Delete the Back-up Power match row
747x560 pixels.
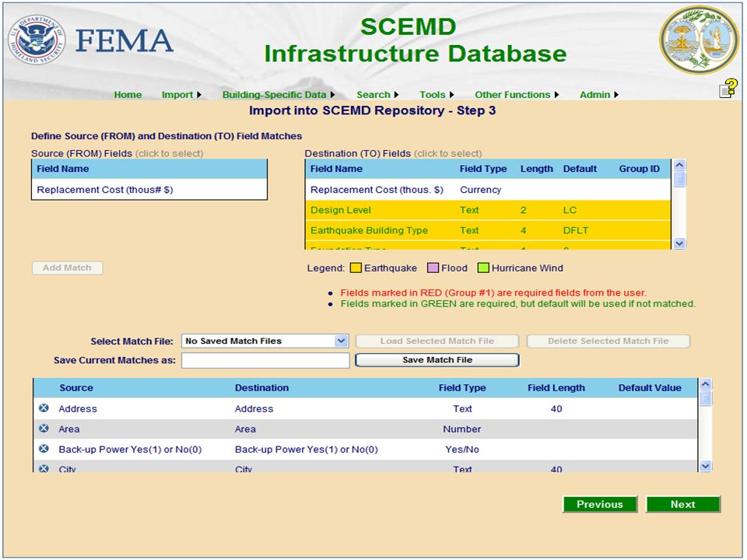point(44,449)
